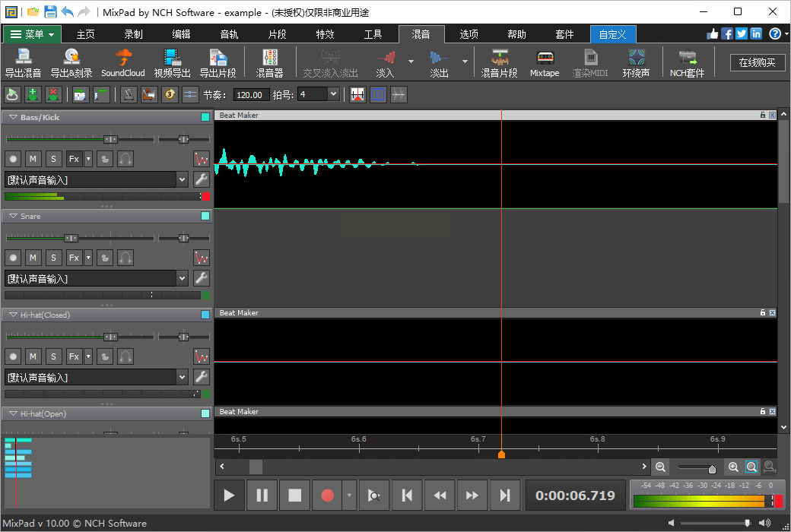
Task: Open Snare track input device dropdown
Action: 182,279
